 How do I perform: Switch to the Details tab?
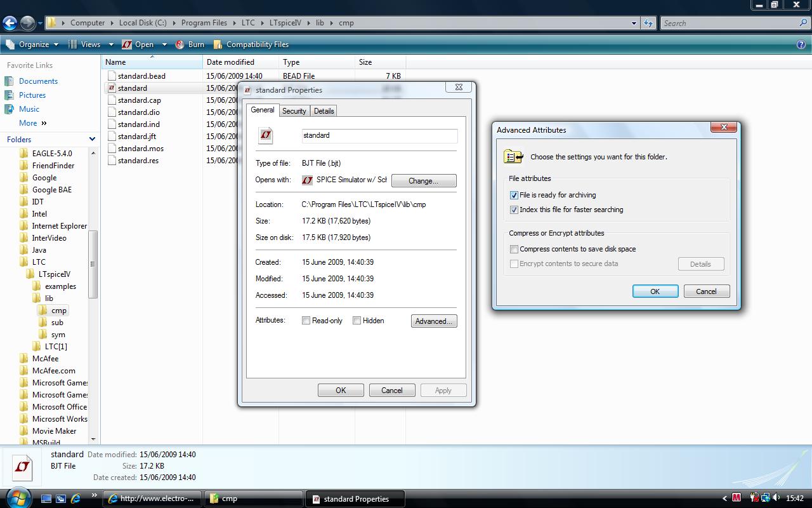324,111
